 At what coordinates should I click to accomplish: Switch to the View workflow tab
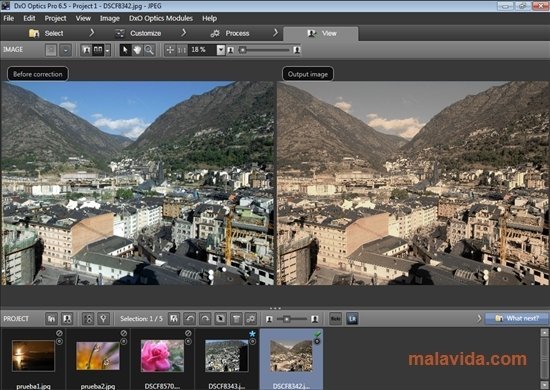(321, 34)
